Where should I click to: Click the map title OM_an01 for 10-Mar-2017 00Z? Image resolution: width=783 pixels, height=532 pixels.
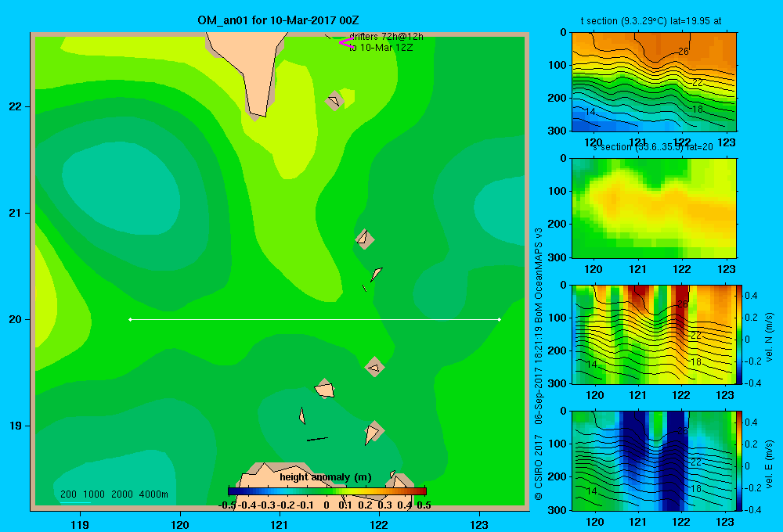tap(278, 20)
